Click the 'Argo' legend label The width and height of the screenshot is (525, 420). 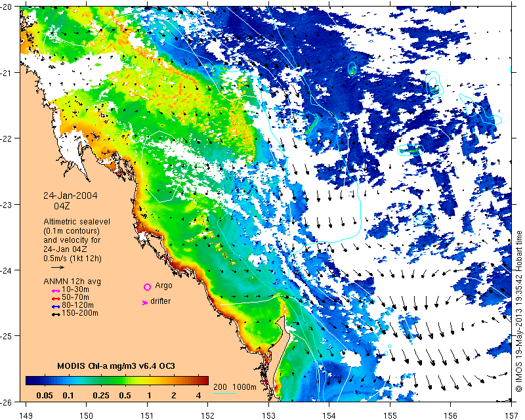pyautogui.click(x=163, y=285)
